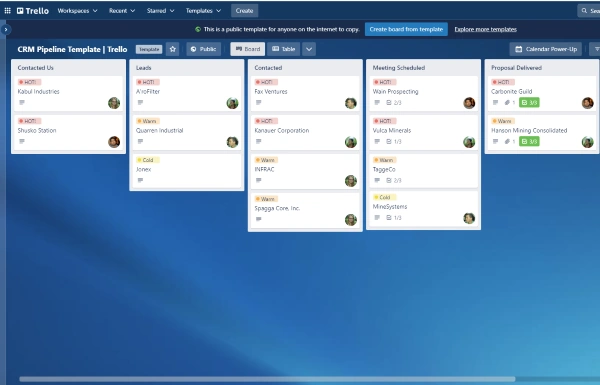Open the Fax Ventures card
This screenshot has width=600, height=385.
(305, 93)
